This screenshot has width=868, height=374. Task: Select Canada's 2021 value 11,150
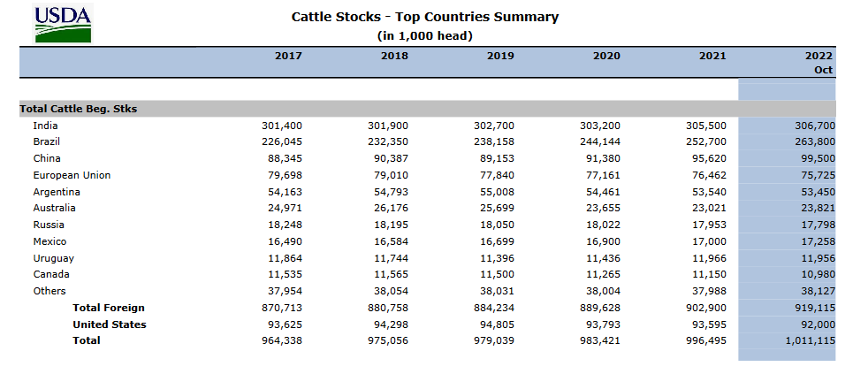point(709,274)
